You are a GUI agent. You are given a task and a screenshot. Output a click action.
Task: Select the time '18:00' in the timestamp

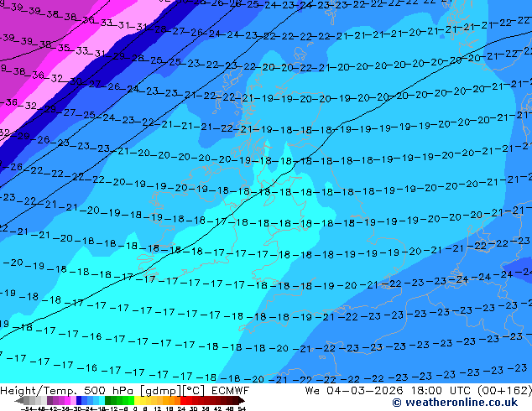tap(427, 391)
